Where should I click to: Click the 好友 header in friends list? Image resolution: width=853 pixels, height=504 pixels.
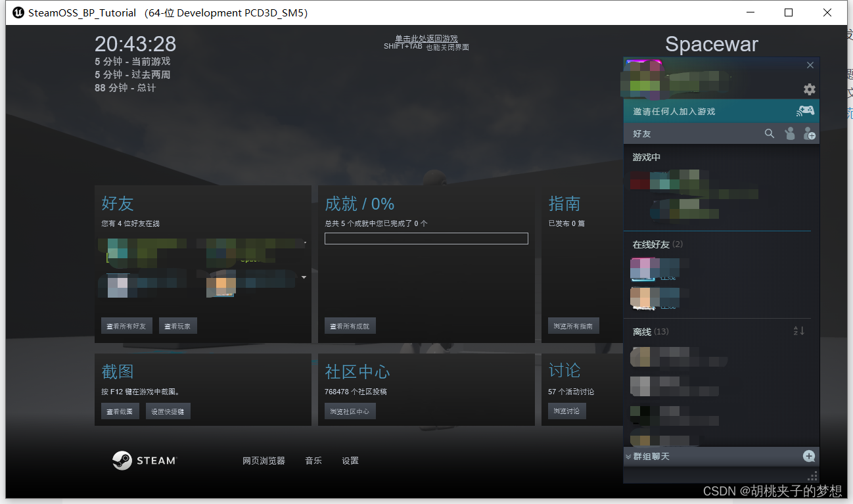[x=642, y=133]
